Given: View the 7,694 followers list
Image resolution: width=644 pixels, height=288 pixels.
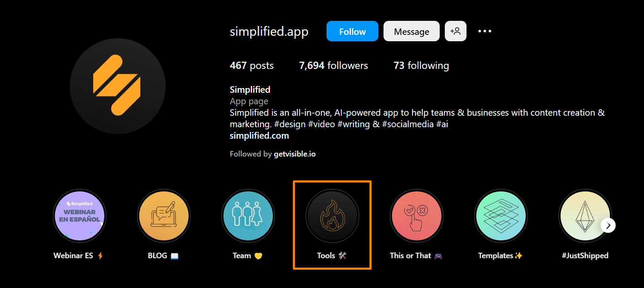Looking at the screenshot, I should pyautogui.click(x=333, y=65).
